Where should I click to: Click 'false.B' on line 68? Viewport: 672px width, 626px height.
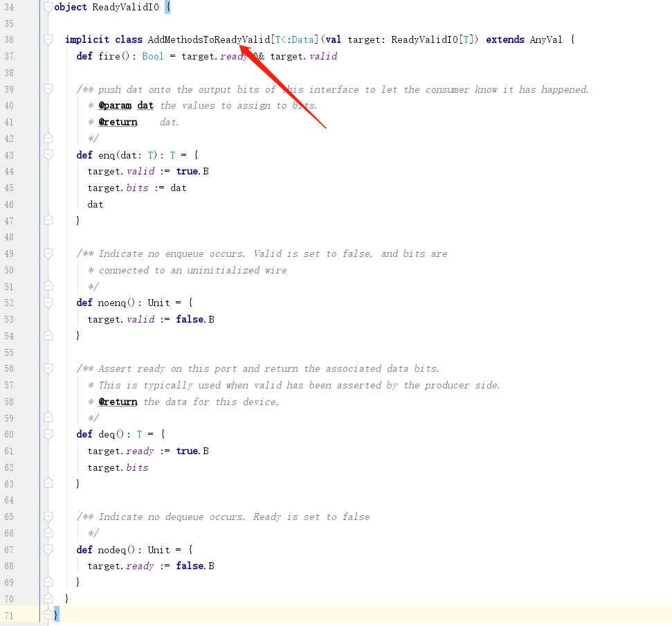click(195, 566)
